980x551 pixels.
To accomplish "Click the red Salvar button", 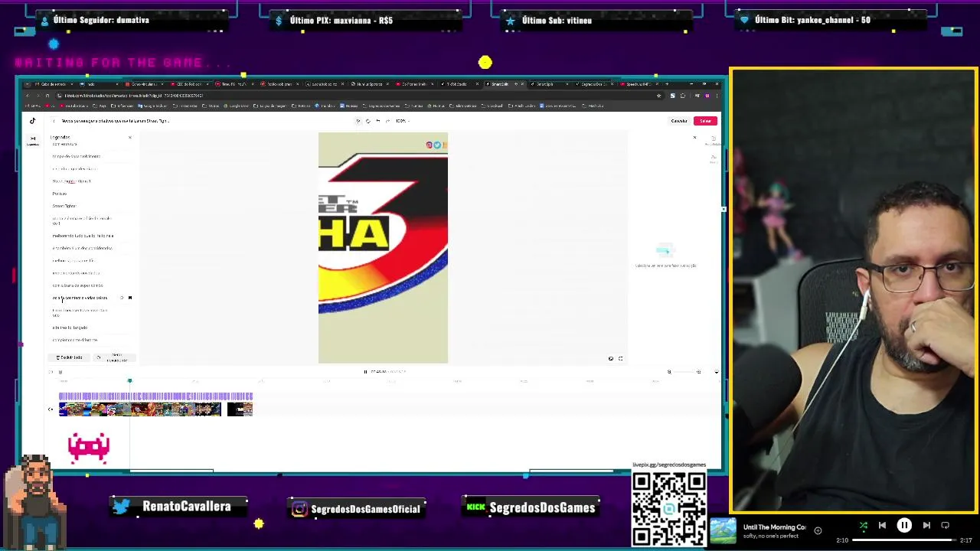I will pyautogui.click(x=705, y=121).
